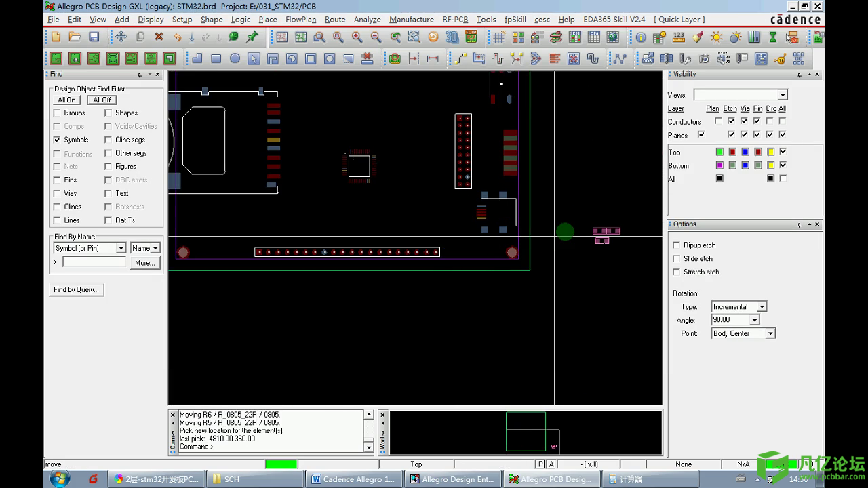Toggle Top layer All visibility checkbox

coord(783,151)
